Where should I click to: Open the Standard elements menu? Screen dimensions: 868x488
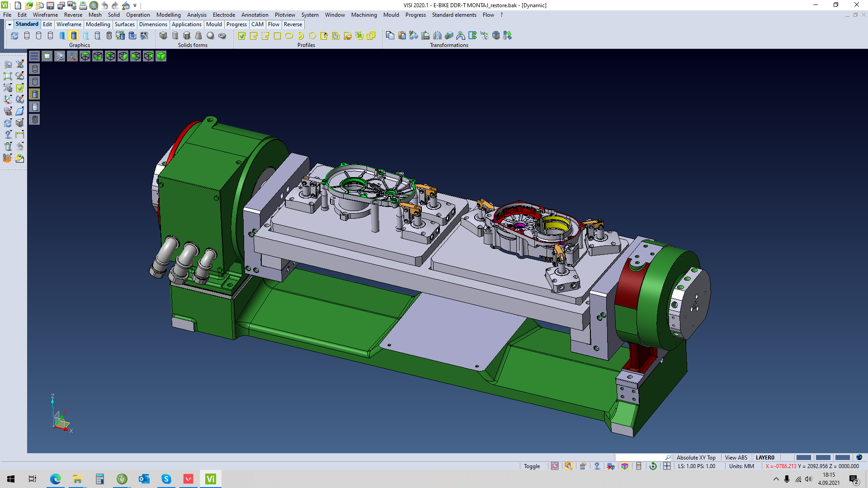click(454, 15)
